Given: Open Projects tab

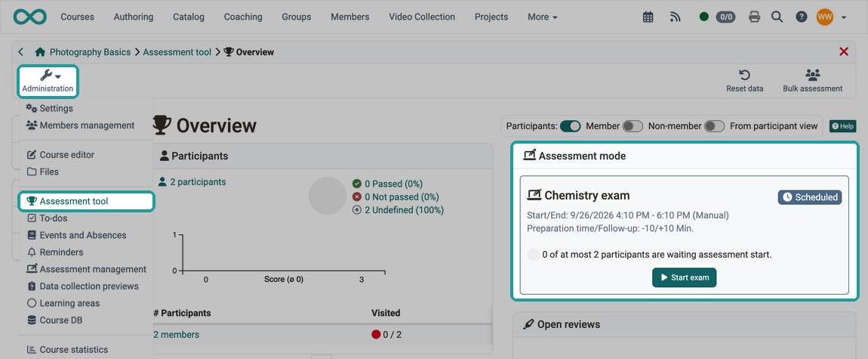Looking at the screenshot, I should (x=491, y=17).
